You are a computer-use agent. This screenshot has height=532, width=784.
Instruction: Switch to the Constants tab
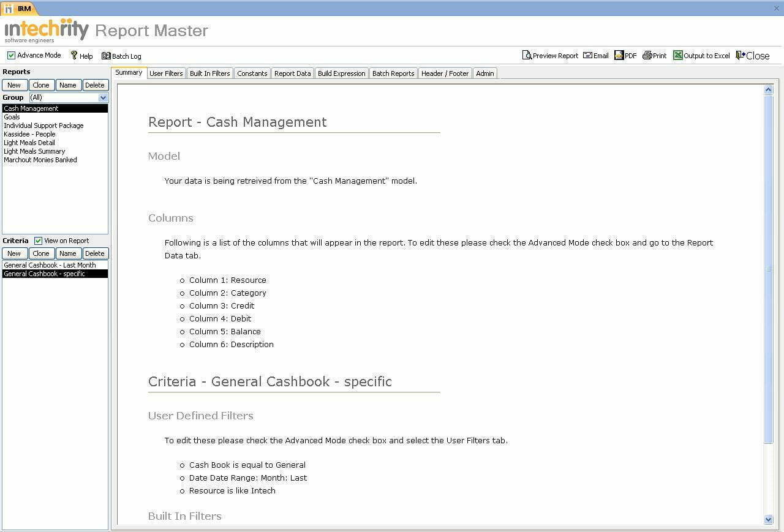(x=252, y=73)
